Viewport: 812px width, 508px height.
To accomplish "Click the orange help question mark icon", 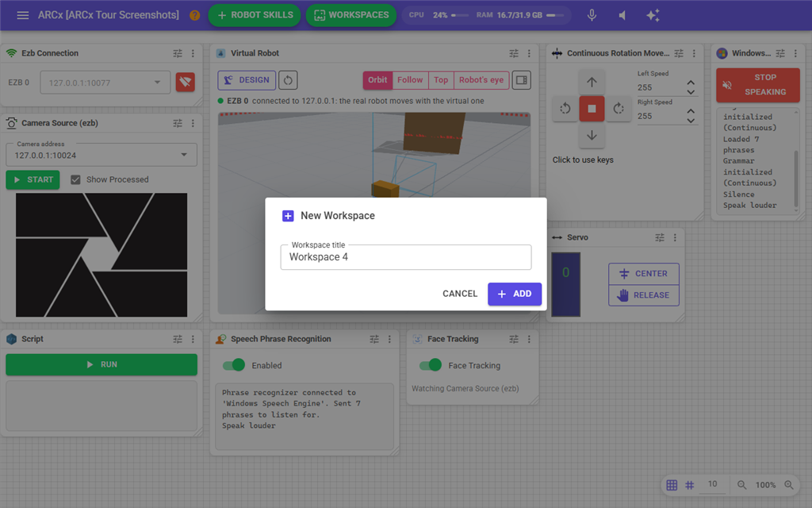I will (x=195, y=15).
